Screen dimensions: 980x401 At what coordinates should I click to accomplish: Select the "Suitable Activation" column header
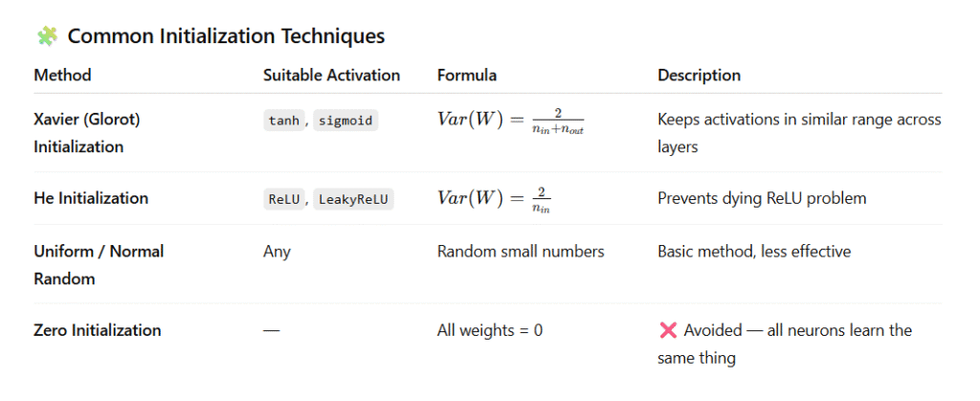331,75
